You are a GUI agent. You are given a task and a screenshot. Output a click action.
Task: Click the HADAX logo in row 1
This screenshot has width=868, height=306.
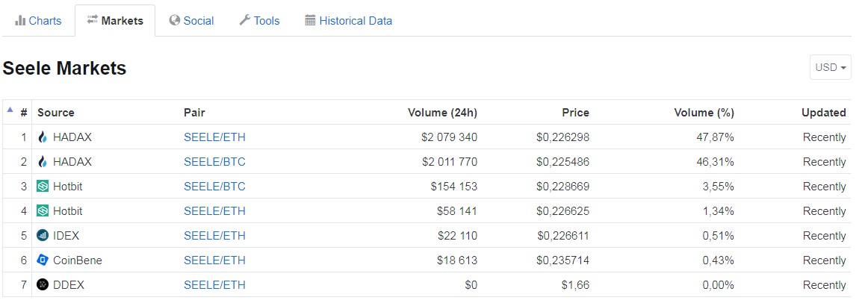click(43, 137)
